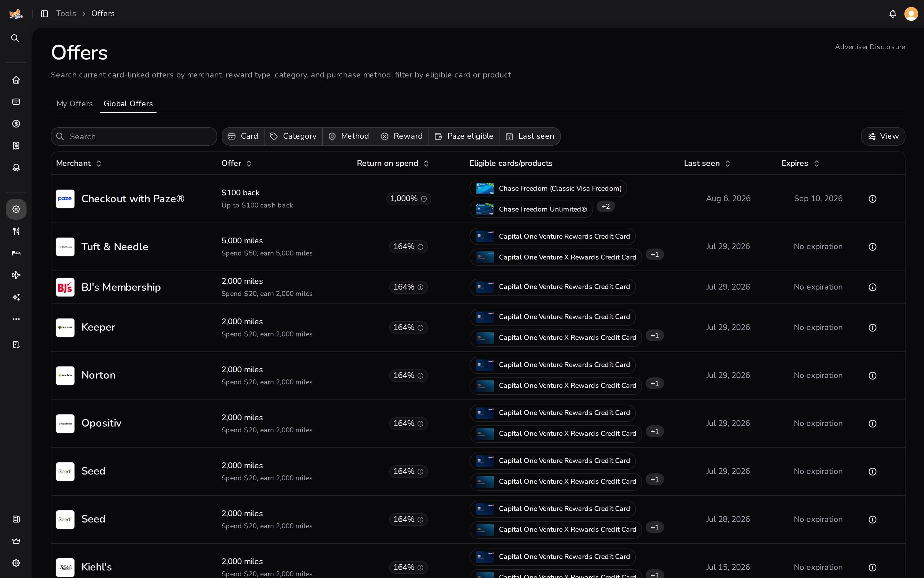The image size is (924, 578).
Task: Open details icon for Checkout with Paze row
Action: pos(872,199)
